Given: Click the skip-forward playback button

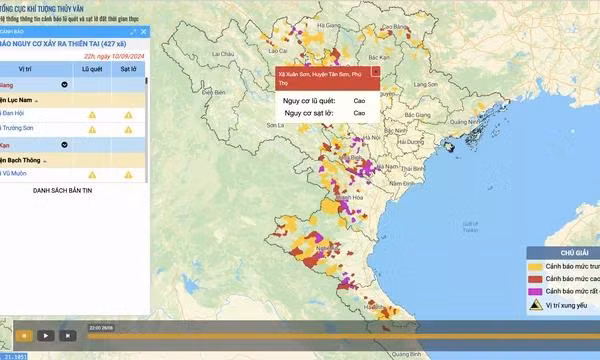Looking at the screenshot, I should (68, 336).
